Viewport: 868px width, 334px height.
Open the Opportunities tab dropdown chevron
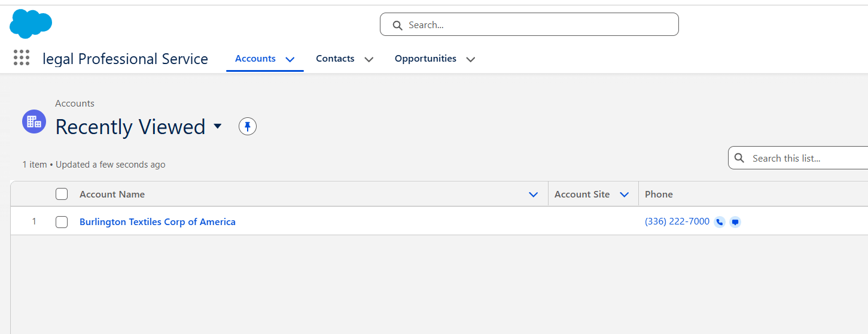[471, 59]
